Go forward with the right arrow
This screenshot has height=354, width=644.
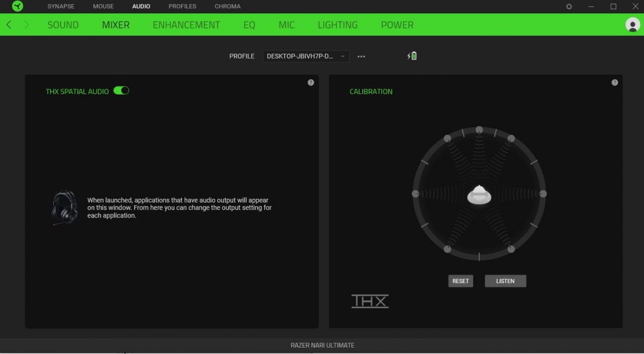tap(26, 25)
